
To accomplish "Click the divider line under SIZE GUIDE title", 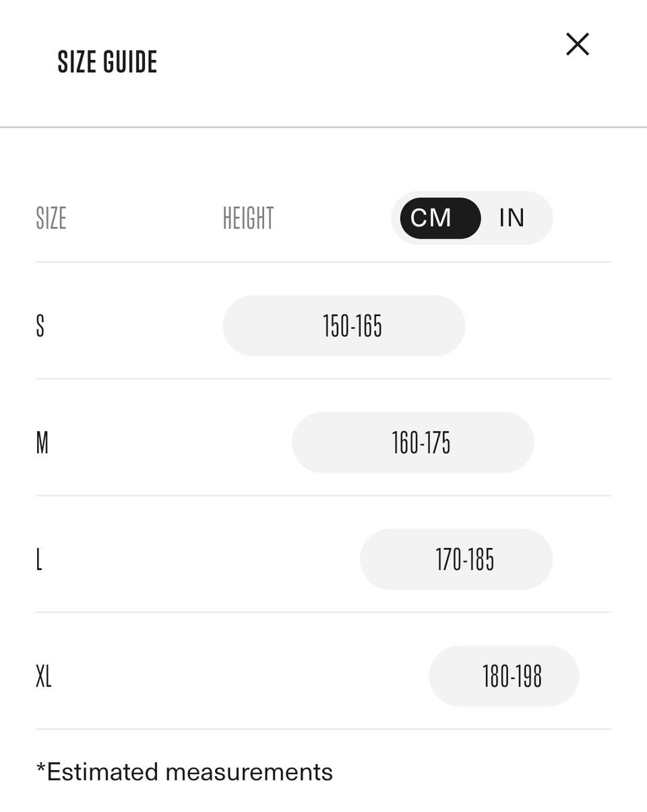I will click(323, 127).
